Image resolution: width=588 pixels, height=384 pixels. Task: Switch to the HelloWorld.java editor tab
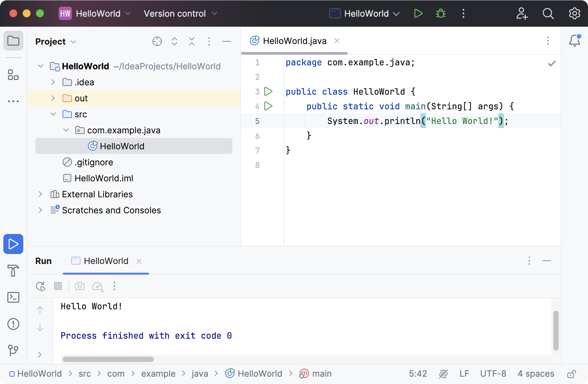click(x=294, y=41)
